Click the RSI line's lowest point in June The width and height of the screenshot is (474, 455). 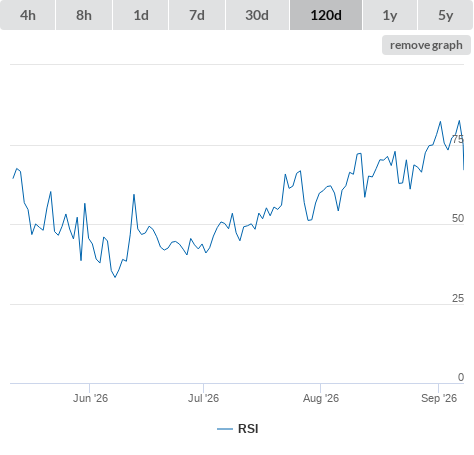115,277
